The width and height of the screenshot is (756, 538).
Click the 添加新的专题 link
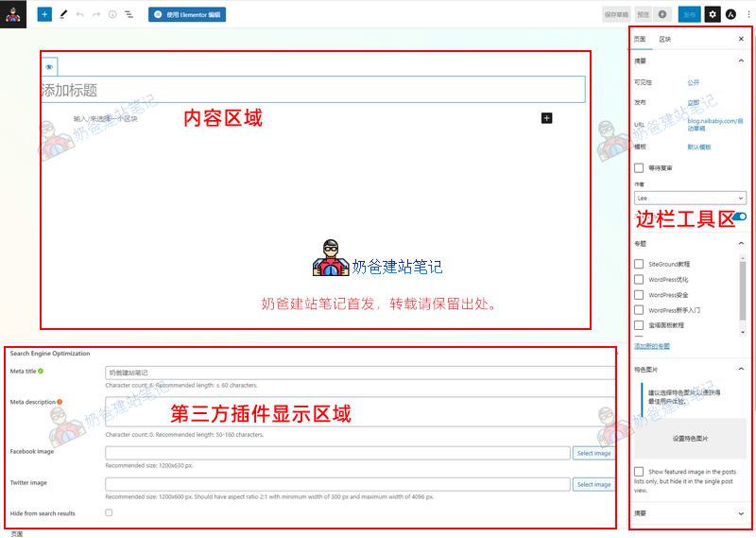pyautogui.click(x=652, y=346)
